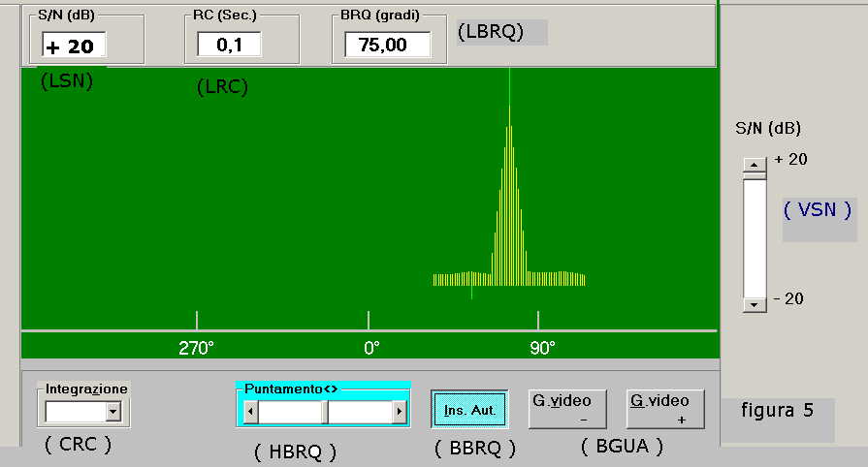The image size is (868, 467).
Task: Select the RC (Sec.) value field
Action: click(229, 45)
